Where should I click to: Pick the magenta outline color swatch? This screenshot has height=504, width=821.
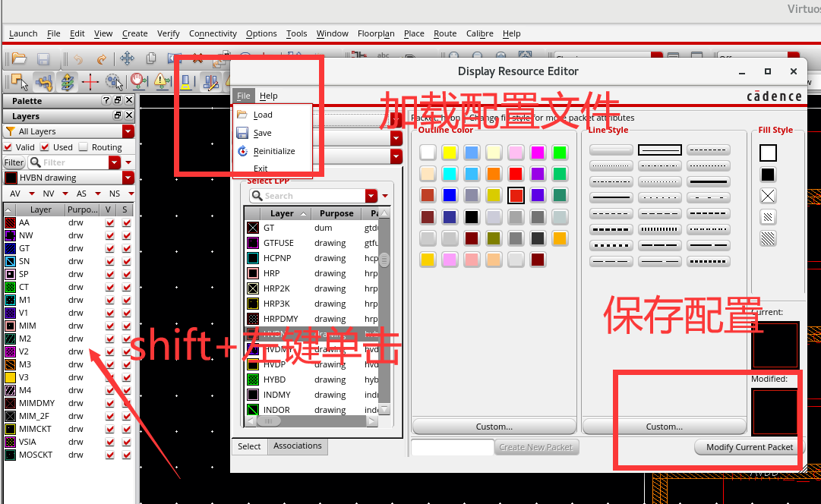pyautogui.click(x=537, y=153)
